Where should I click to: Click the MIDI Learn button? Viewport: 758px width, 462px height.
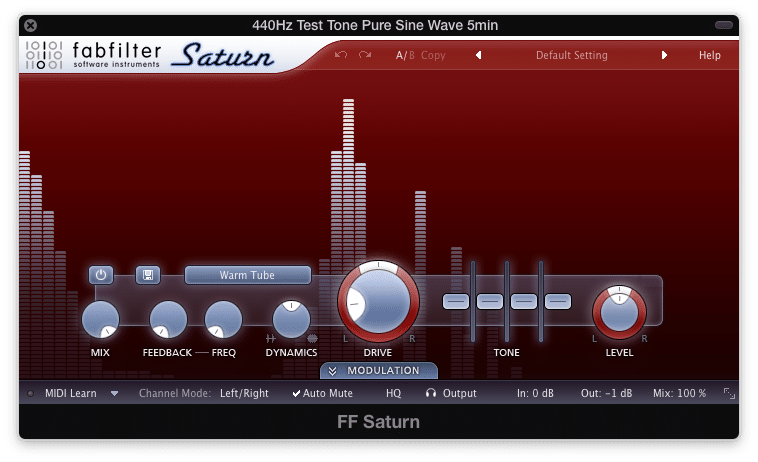(x=71, y=393)
